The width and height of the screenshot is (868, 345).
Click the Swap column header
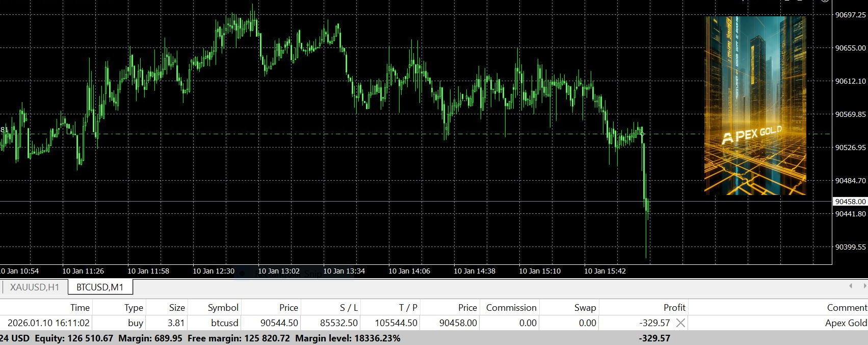pos(585,307)
